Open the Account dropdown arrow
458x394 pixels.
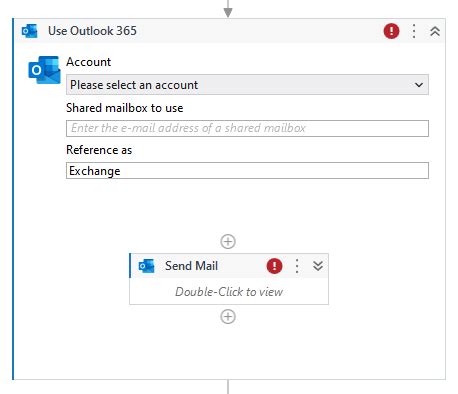[x=419, y=85]
